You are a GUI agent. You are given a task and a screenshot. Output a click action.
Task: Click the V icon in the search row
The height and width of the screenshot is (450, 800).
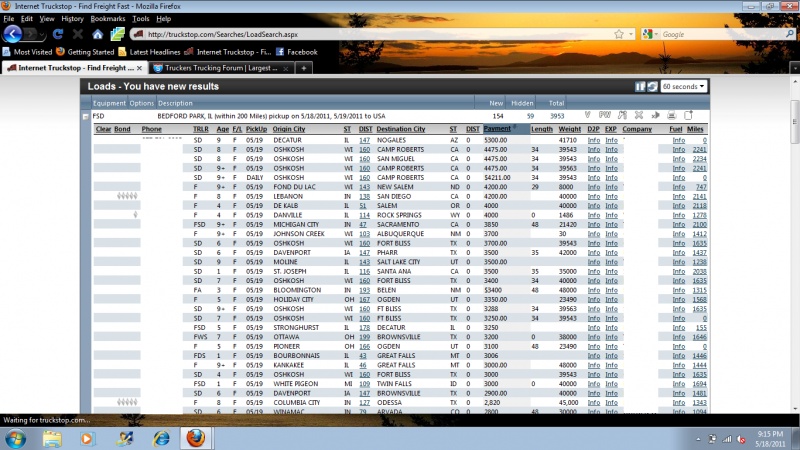[x=588, y=116]
